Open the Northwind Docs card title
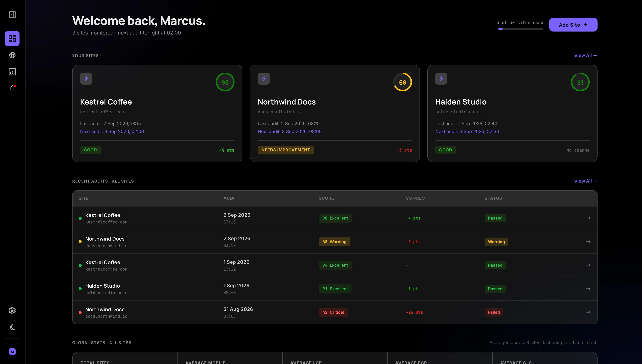 tap(286, 102)
